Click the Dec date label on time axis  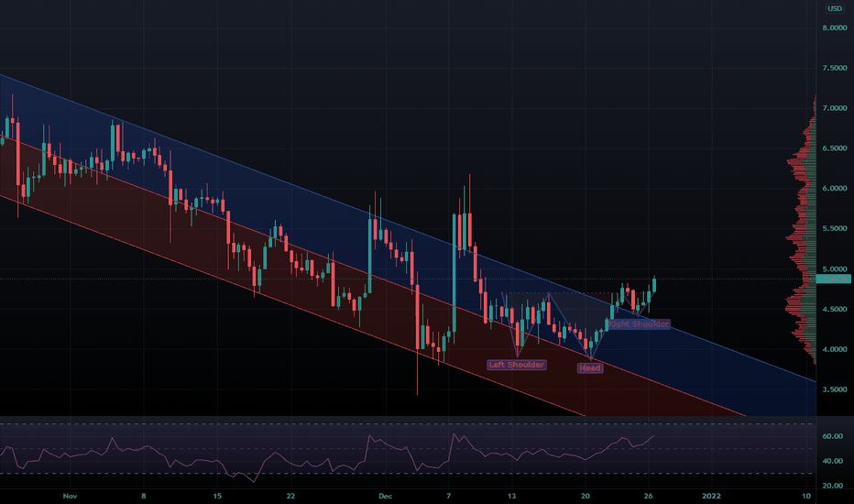[385, 496]
